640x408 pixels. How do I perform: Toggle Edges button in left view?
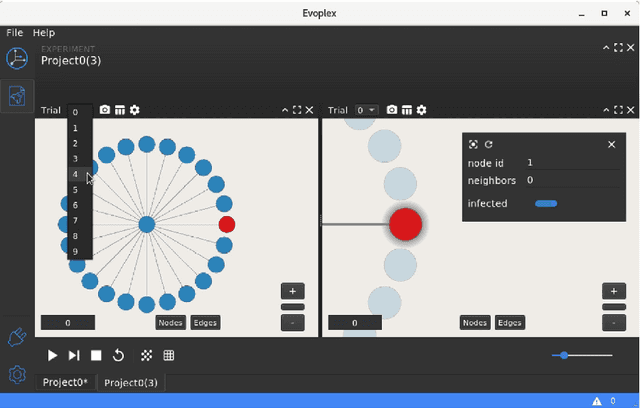[205, 323]
